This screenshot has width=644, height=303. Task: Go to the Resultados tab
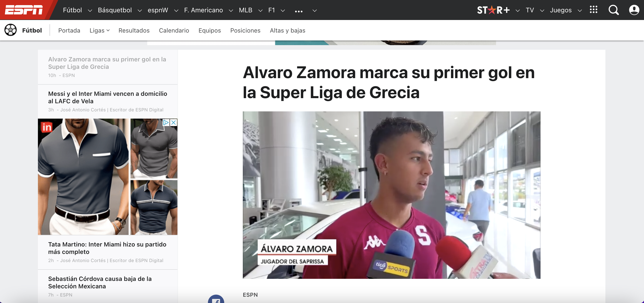(x=134, y=30)
